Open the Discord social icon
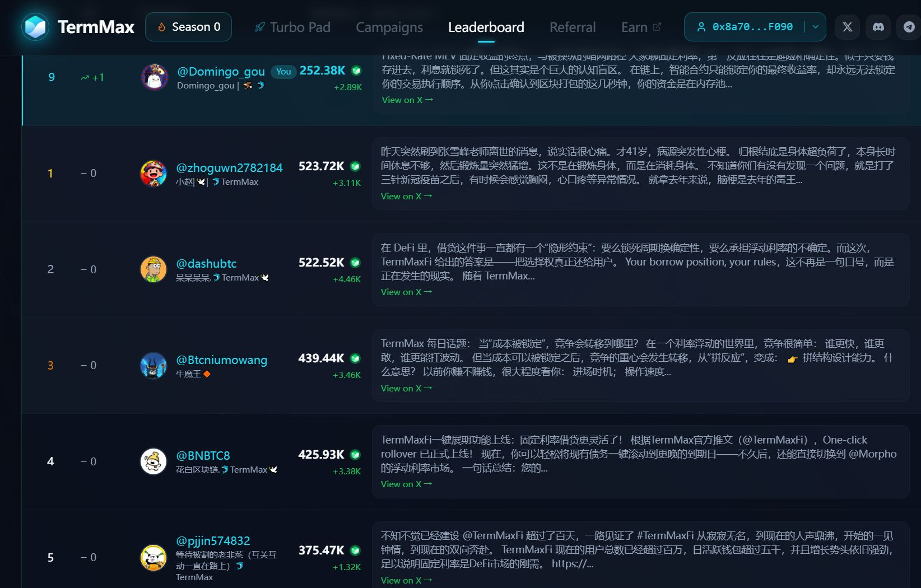The image size is (921, 588). (878, 27)
